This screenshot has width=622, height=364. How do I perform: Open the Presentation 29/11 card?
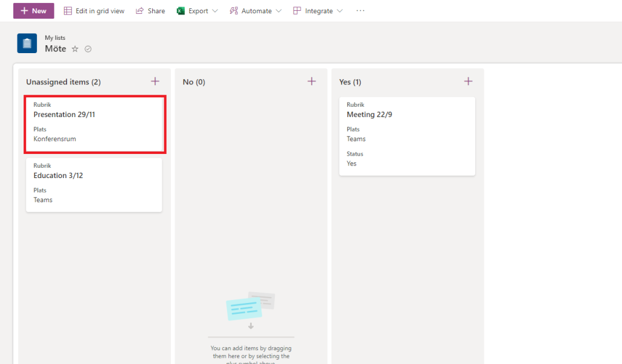tap(95, 124)
